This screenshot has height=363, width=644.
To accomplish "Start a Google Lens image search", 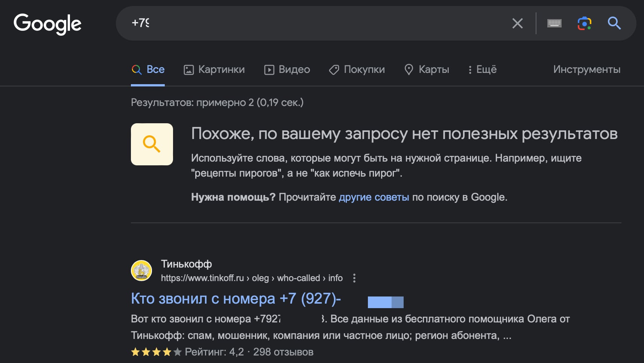I will click(x=584, y=23).
